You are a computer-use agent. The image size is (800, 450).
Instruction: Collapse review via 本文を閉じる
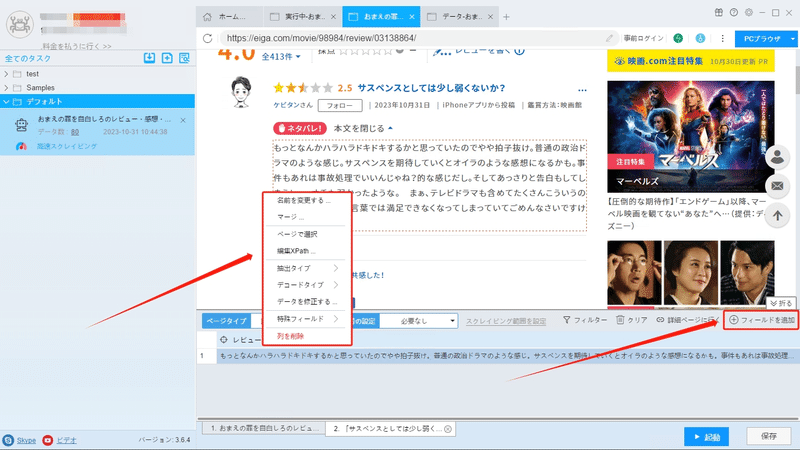pos(363,128)
